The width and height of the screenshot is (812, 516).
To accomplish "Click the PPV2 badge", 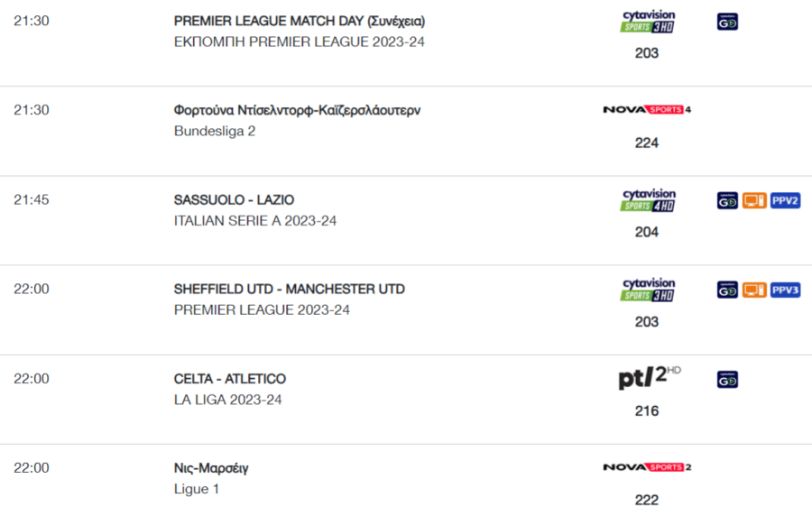I will [785, 200].
